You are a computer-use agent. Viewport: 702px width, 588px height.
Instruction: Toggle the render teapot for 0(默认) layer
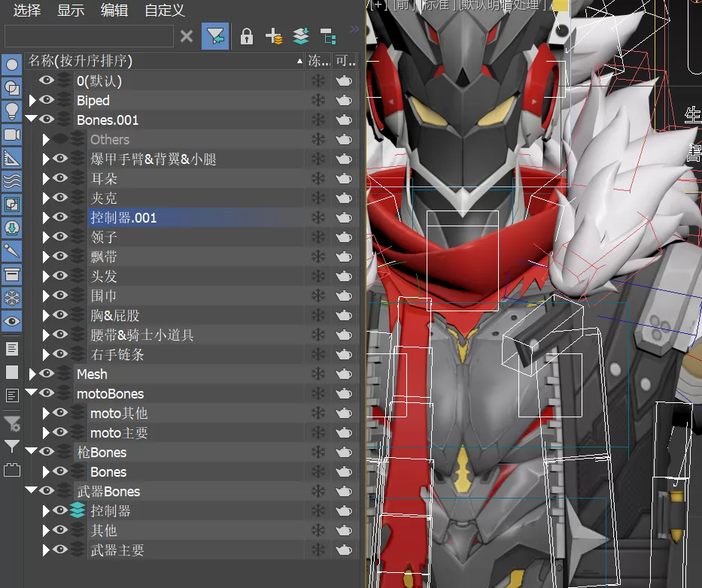click(x=344, y=81)
